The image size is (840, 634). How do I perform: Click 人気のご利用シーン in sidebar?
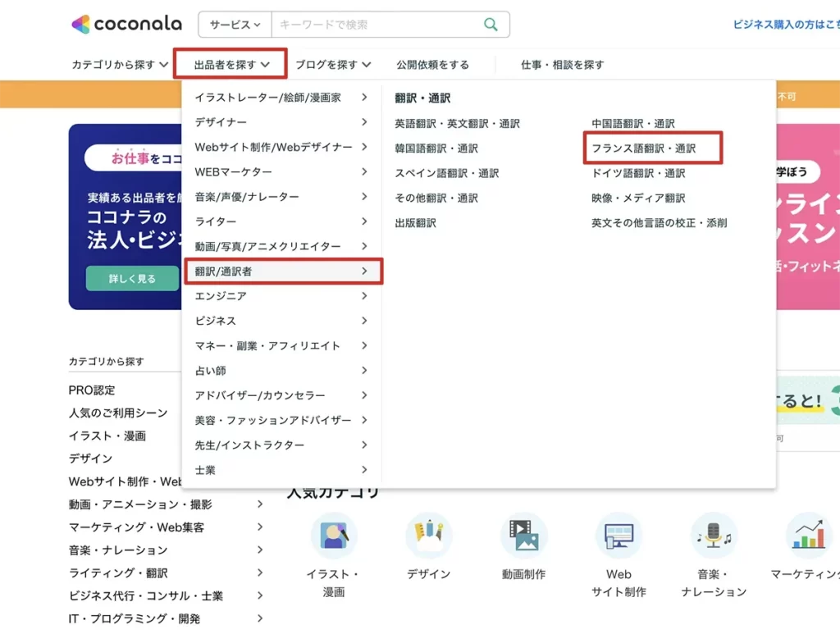tap(118, 413)
